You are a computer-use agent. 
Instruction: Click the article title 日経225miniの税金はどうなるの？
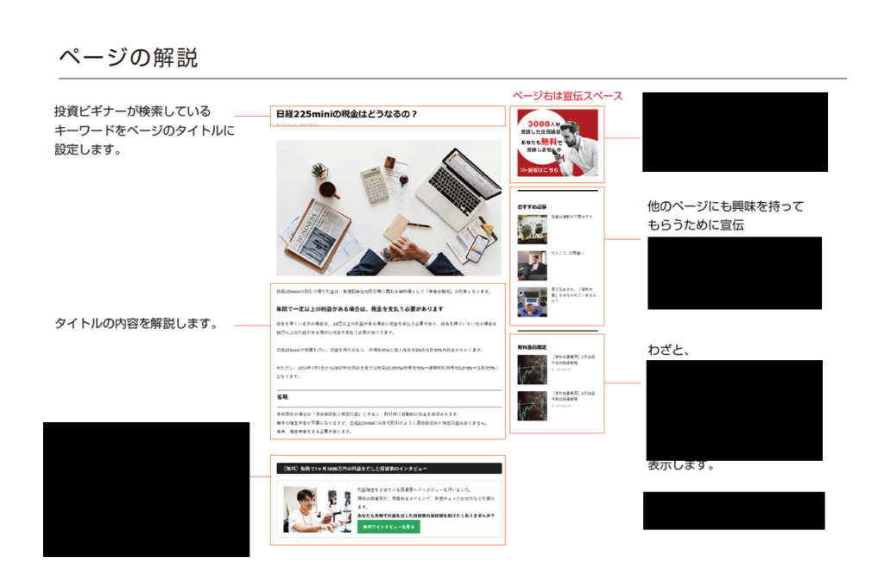346,114
